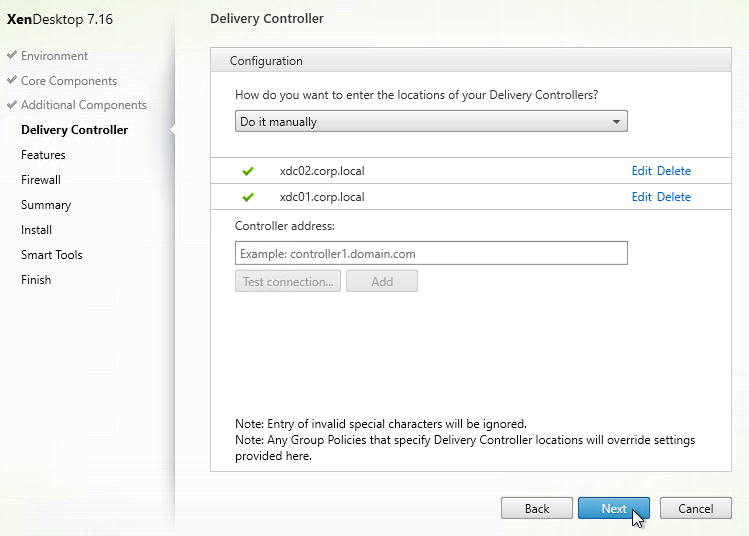The image size is (749, 536).
Task: Open the 'Do it manually' dropdown arrow
Action: pyautogui.click(x=616, y=122)
